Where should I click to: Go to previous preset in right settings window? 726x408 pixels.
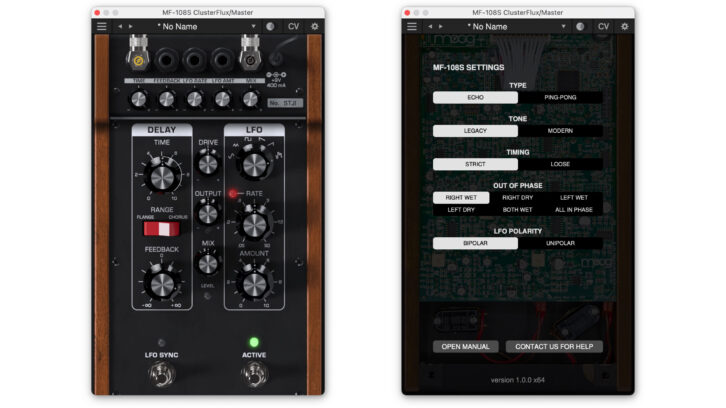click(430, 26)
